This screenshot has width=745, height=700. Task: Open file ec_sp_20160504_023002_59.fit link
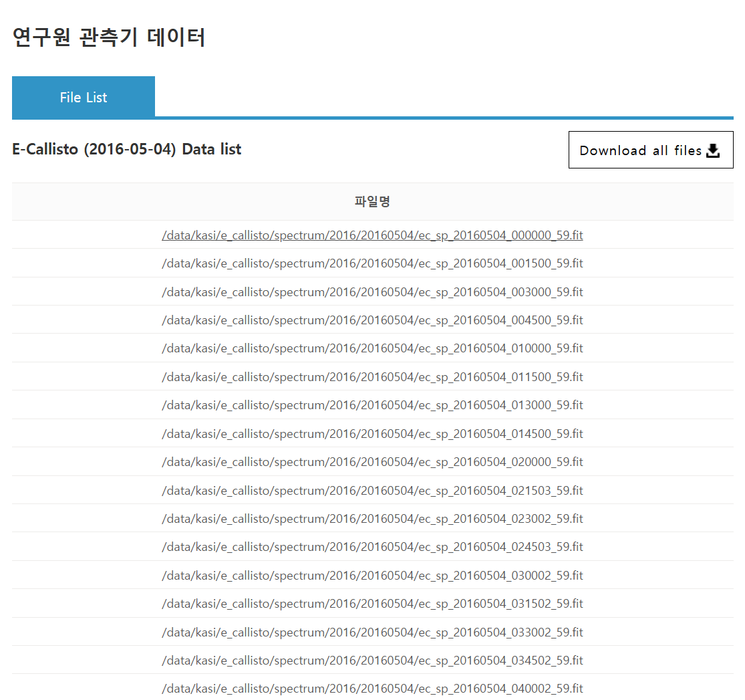click(372, 518)
